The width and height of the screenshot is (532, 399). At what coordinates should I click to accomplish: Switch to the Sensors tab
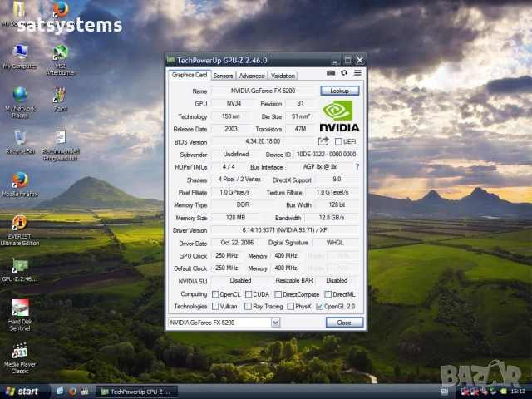pyautogui.click(x=223, y=76)
